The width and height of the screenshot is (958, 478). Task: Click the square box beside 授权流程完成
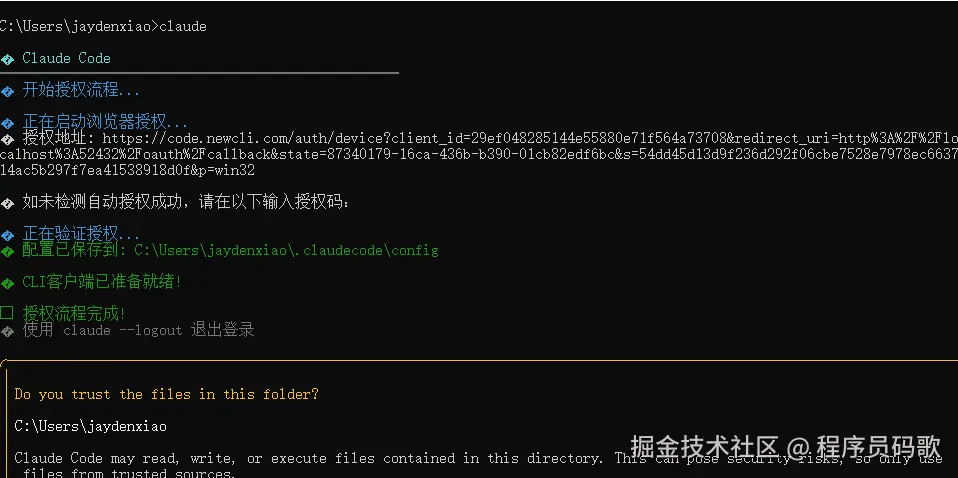click(7, 314)
